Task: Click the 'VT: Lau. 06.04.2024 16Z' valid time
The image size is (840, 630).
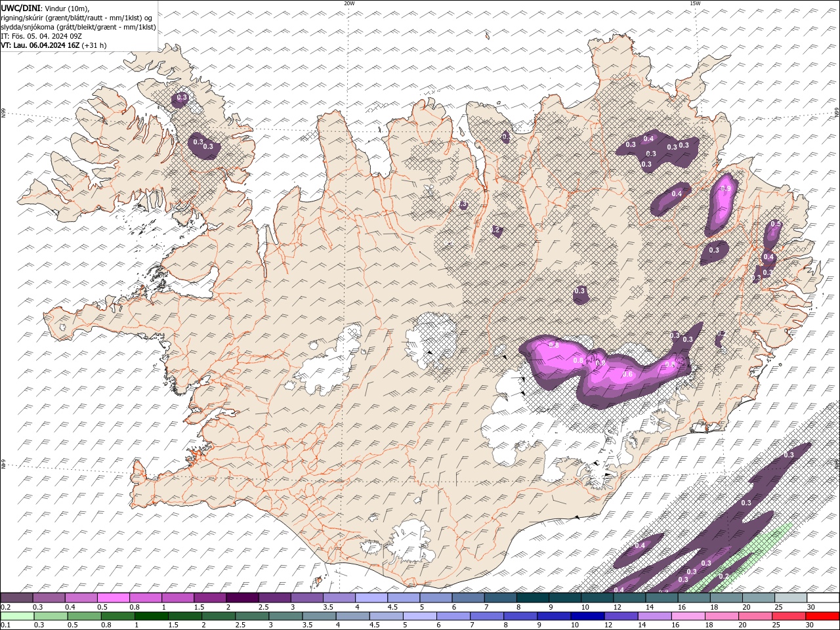Action: click(40, 45)
